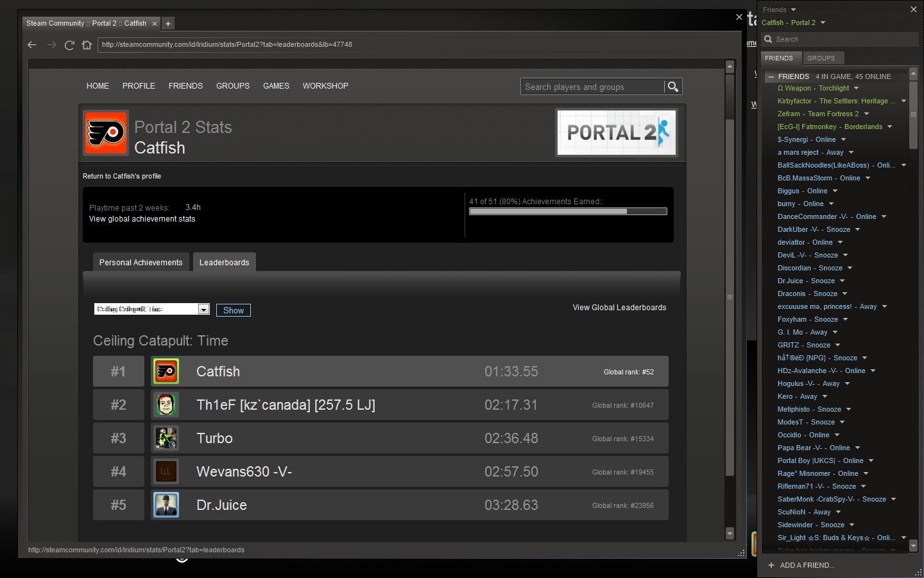Click the Show leaderboard button
This screenshot has width=924, height=578.
coord(234,310)
